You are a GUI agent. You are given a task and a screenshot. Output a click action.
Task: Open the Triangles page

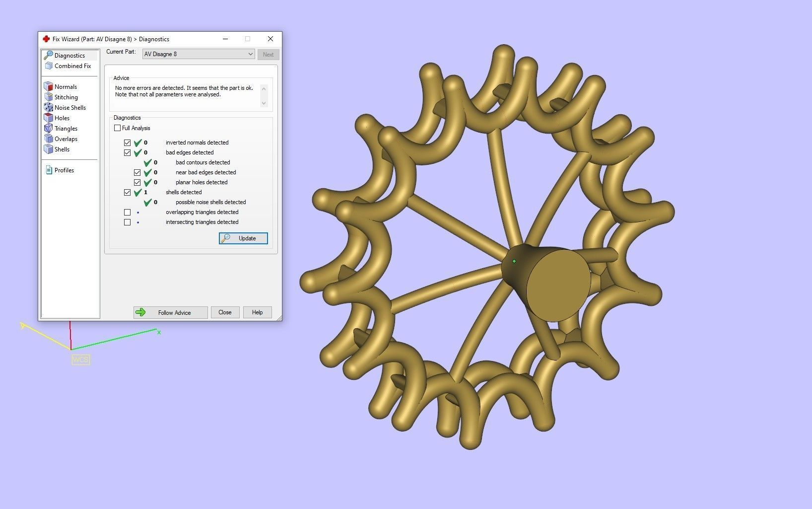(x=66, y=128)
